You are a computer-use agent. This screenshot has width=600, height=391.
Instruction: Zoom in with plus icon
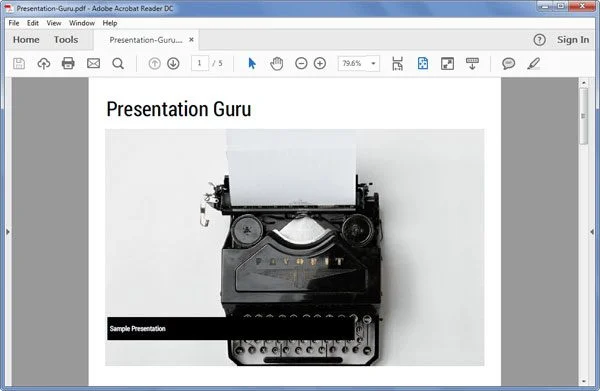coord(320,63)
